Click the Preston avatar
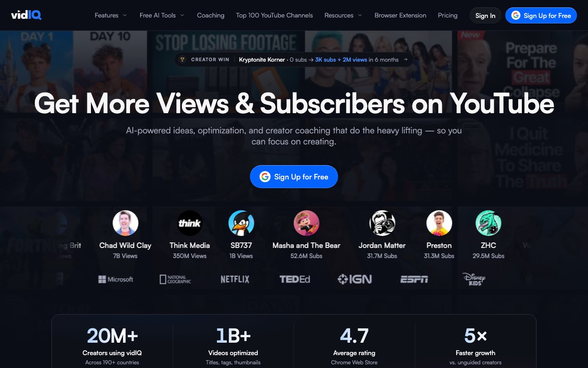The image size is (588, 368). pyautogui.click(x=439, y=223)
